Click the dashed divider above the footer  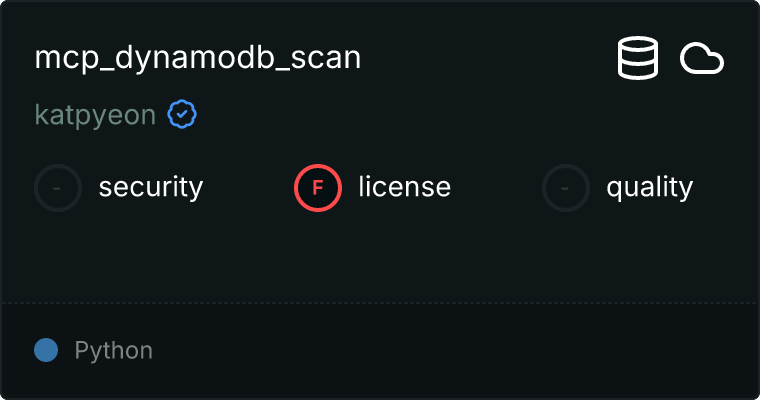click(380, 302)
